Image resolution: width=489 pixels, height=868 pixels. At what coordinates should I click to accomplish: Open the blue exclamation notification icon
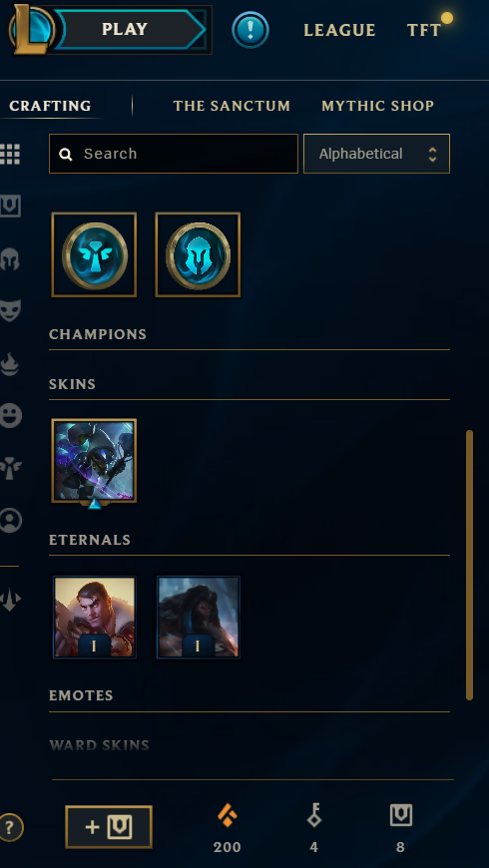coord(250,29)
